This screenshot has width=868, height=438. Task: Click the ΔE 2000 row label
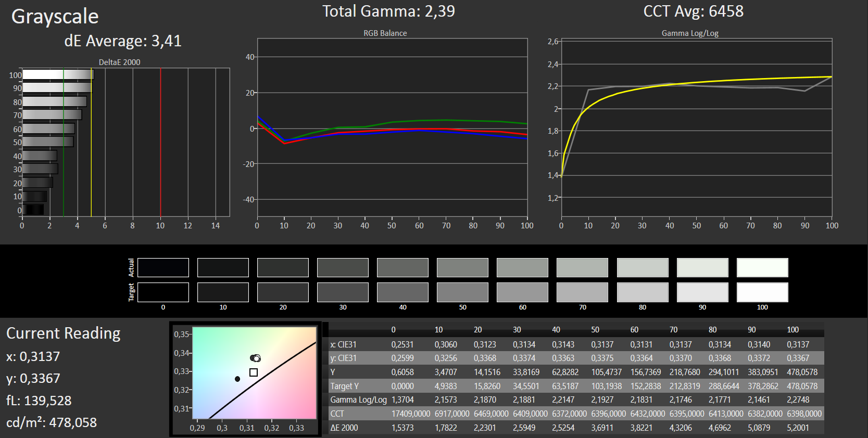point(344,428)
